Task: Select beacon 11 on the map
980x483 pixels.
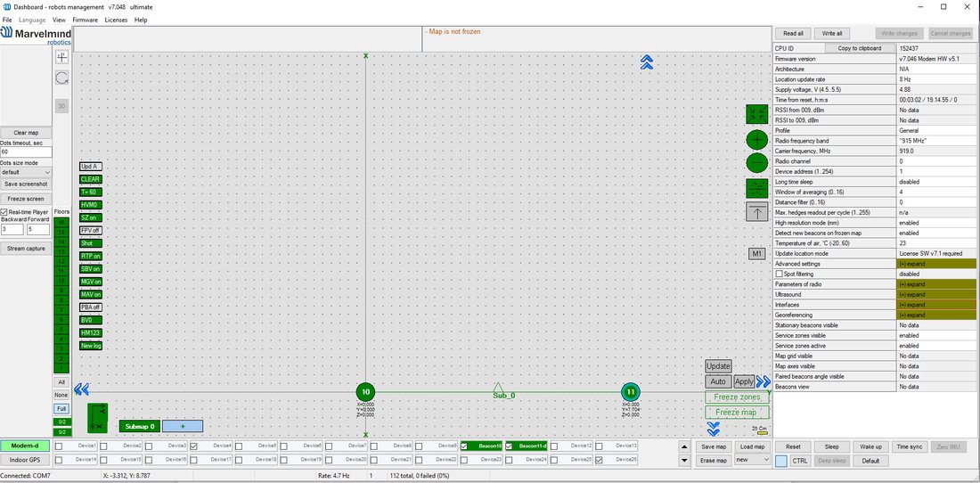Action: [x=631, y=392]
